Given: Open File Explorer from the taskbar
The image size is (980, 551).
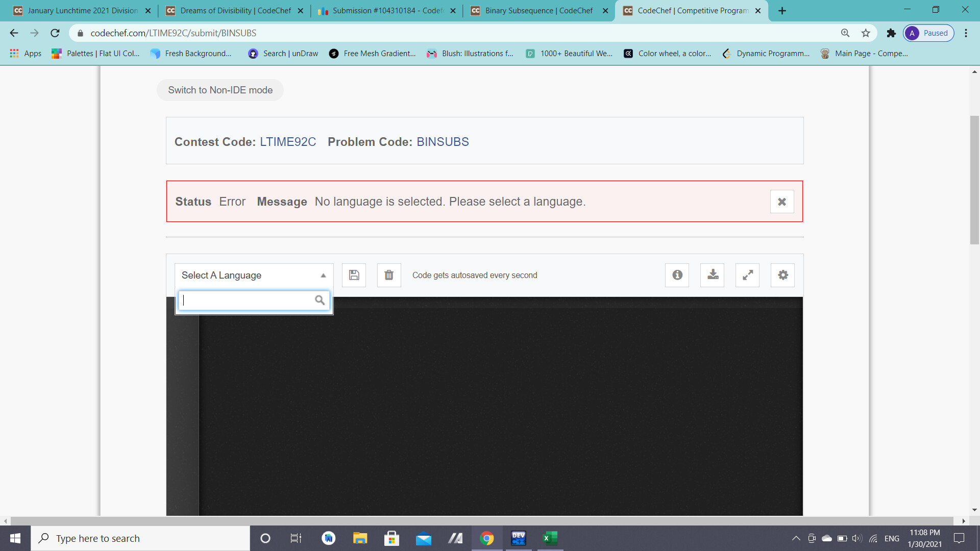Looking at the screenshot, I should [x=360, y=538].
